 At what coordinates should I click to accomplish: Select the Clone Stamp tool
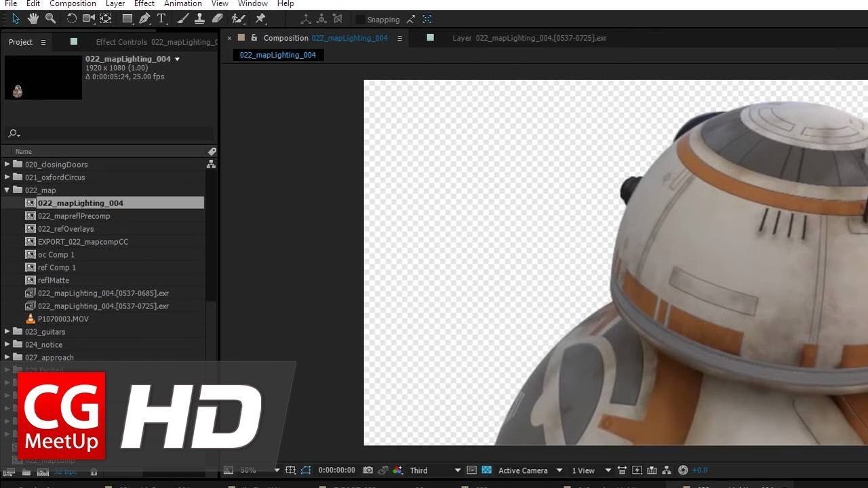coord(199,19)
